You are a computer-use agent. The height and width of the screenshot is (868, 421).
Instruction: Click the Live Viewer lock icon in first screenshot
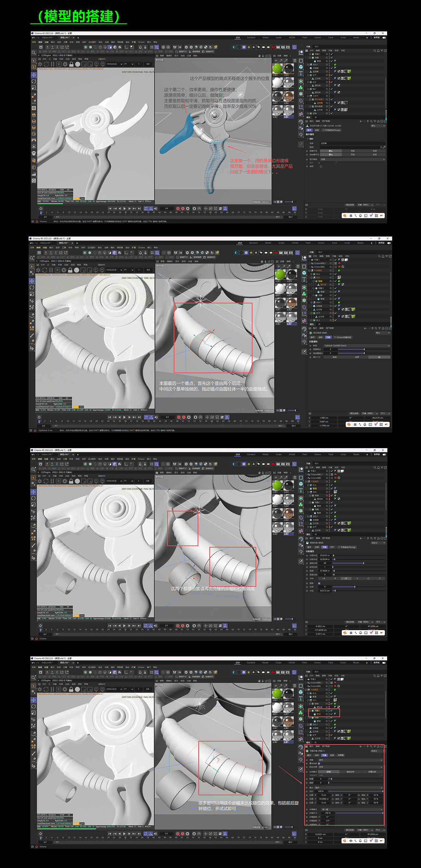tap(71, 64)
